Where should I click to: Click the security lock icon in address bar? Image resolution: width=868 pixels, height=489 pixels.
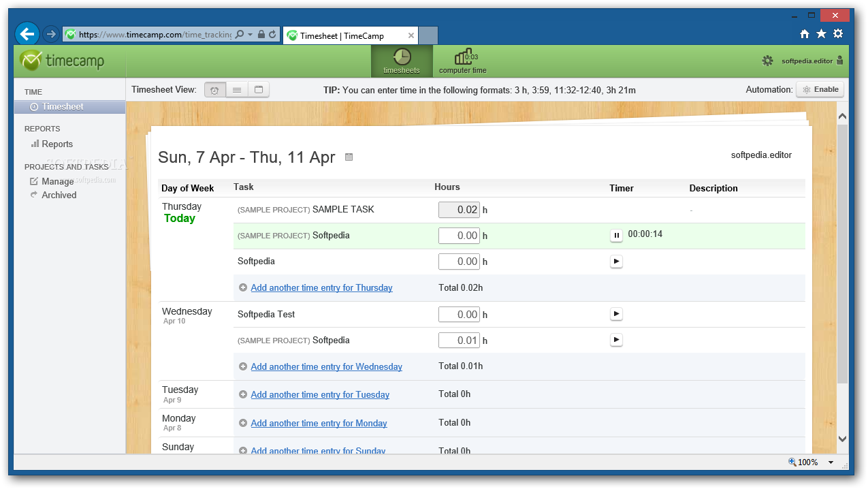[261, 34]
